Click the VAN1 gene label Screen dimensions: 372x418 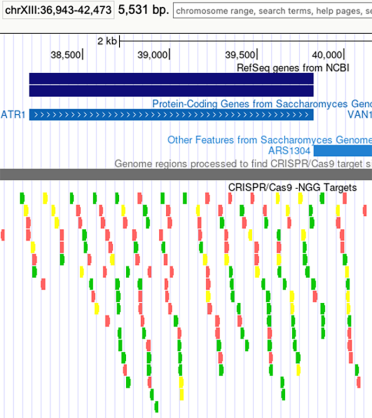click(x=360, y=115)
